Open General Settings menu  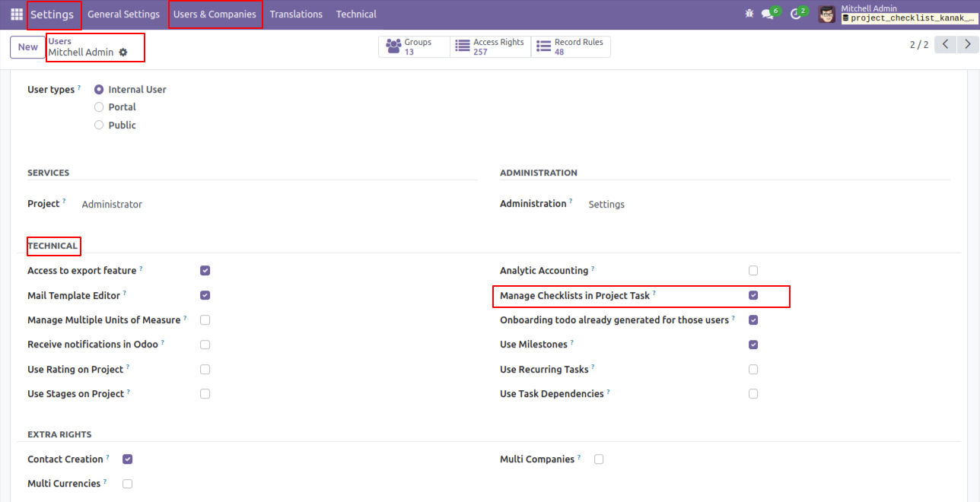124,14
